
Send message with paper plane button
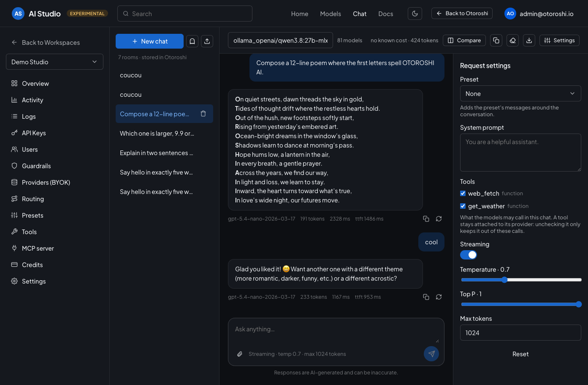pos(431,354)
